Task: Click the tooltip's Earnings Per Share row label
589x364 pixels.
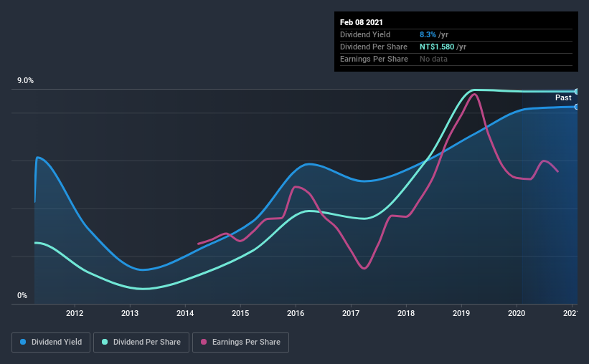Action: (x=374, y=59)
